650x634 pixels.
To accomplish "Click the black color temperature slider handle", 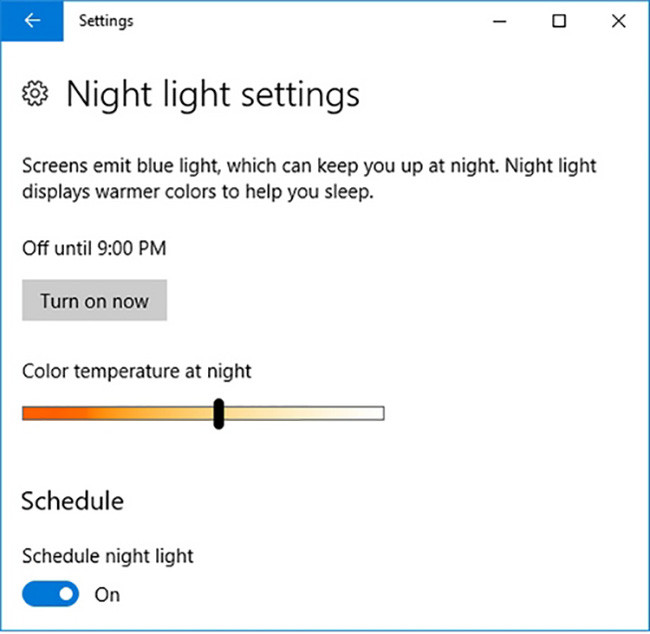I will (219, 413).
